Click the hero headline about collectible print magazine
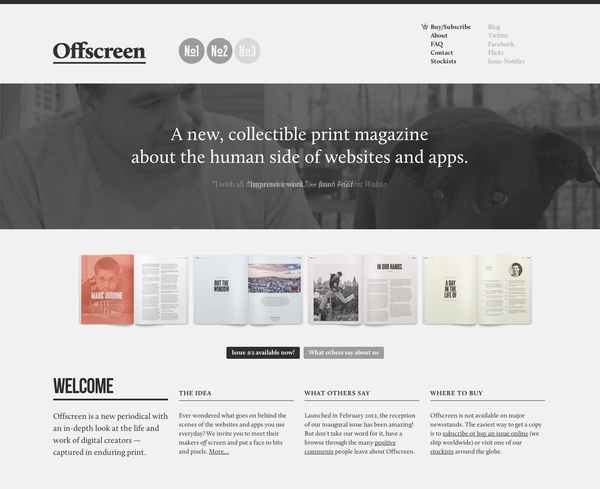The height and width of the screenshot is (489, 600). pos(300,146)
